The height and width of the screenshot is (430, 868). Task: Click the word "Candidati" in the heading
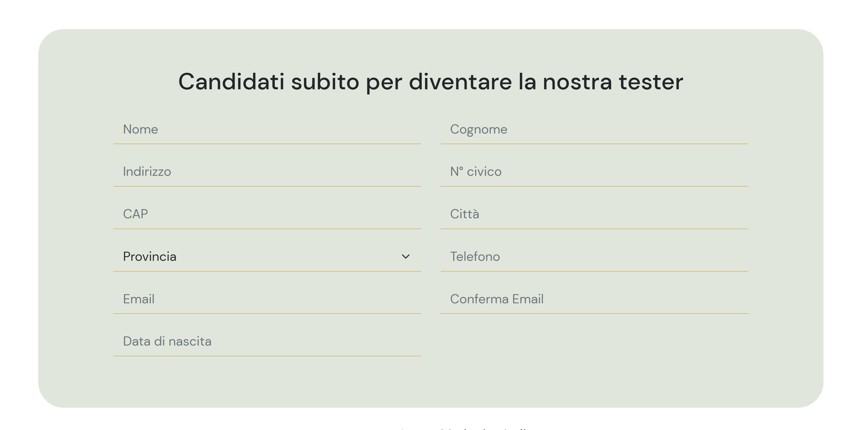tap(231, 82)
